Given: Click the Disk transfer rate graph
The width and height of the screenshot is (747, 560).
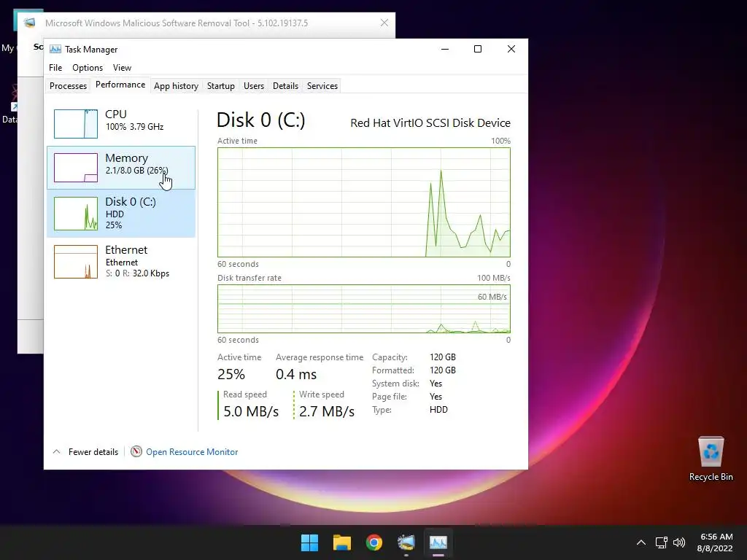Looking at the screenshot, I should [x=364, y=309].
